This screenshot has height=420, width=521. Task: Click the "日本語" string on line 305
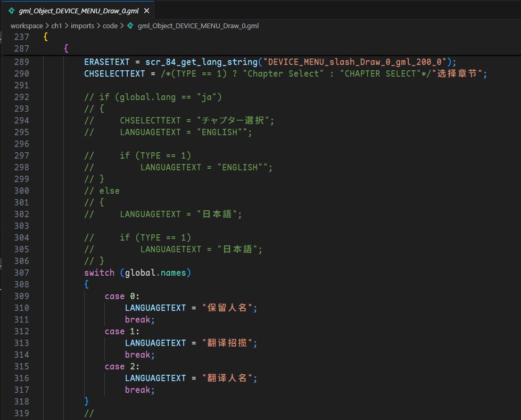coord(237,249)
